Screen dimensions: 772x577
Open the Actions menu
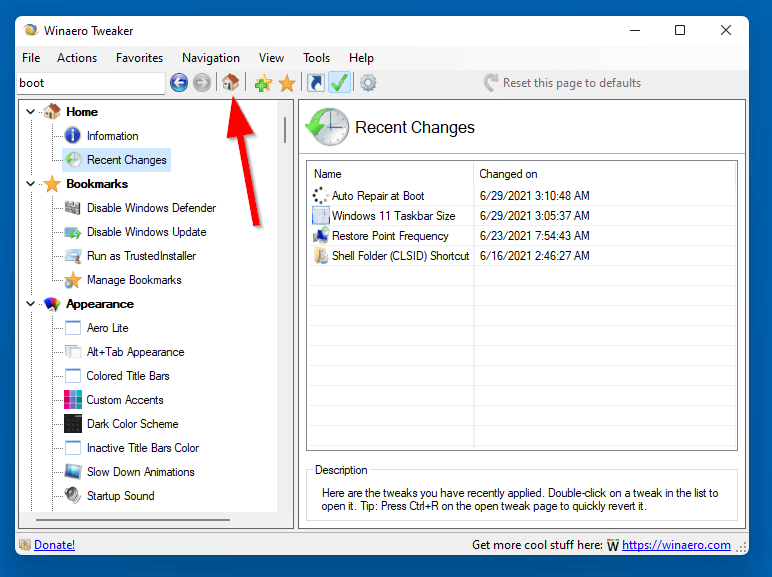[x=77, y=58]
